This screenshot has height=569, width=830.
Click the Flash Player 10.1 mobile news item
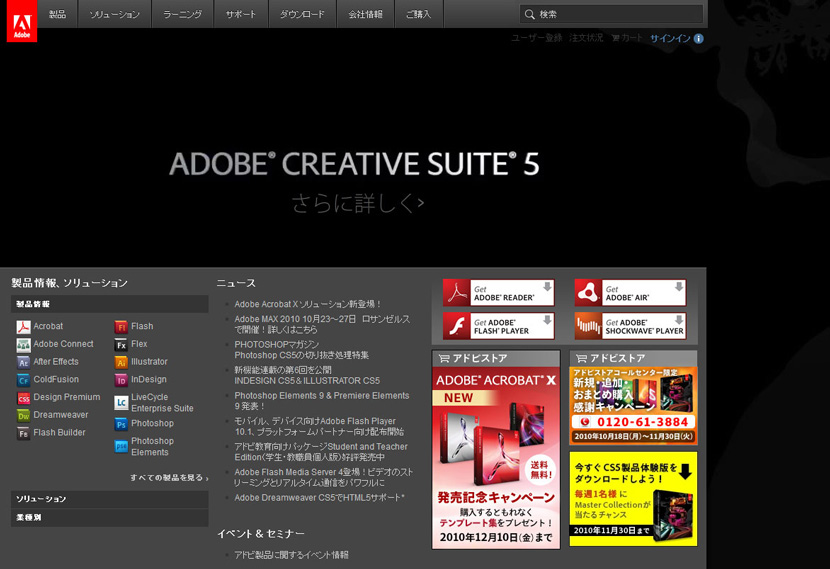coord(319,427)
